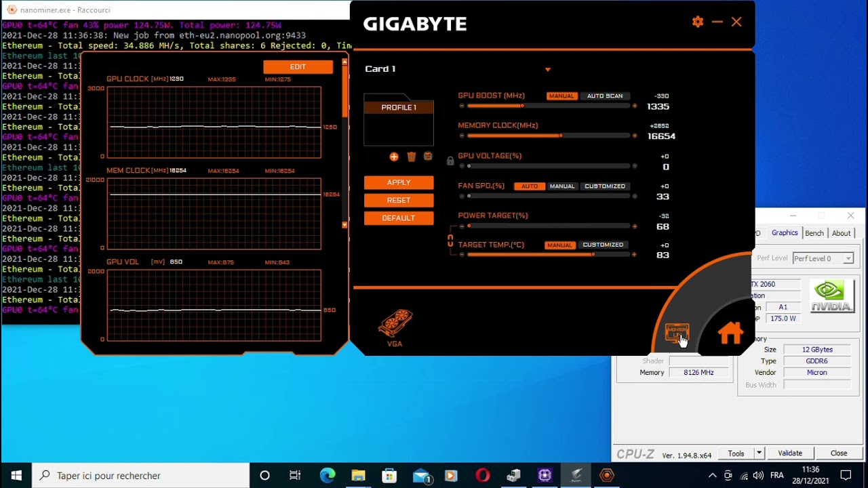
Task: Click memory clock value 16654
Action: pos(661,136)
